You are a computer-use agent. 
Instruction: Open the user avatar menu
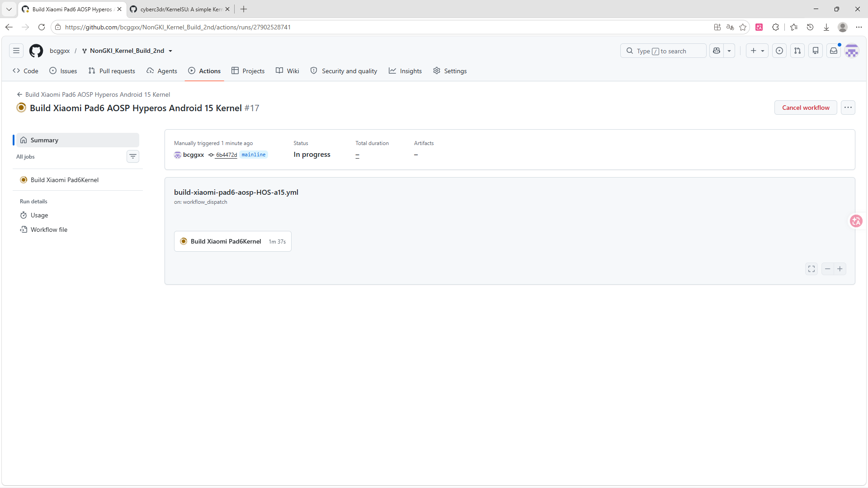(x=852, y=51)
